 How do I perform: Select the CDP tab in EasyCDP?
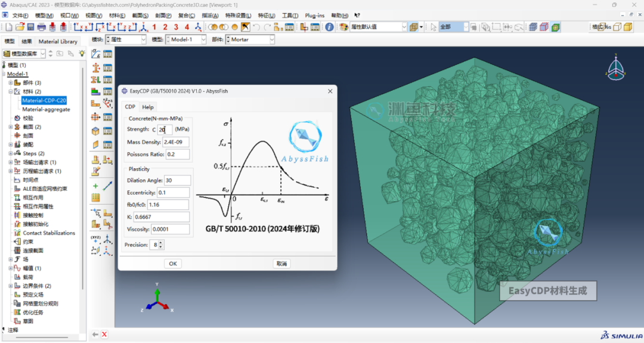tap(130, 107)
